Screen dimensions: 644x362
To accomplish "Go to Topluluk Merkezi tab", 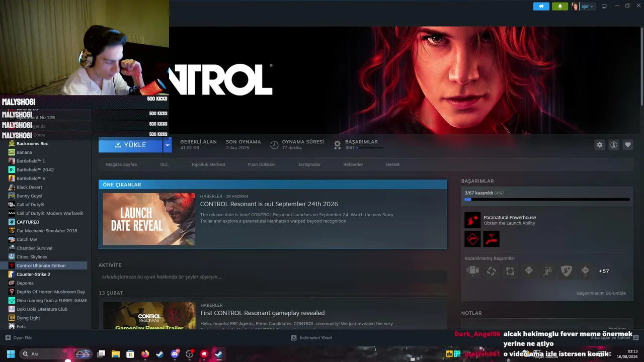I will pyautogui.click(x=208, y=164).
